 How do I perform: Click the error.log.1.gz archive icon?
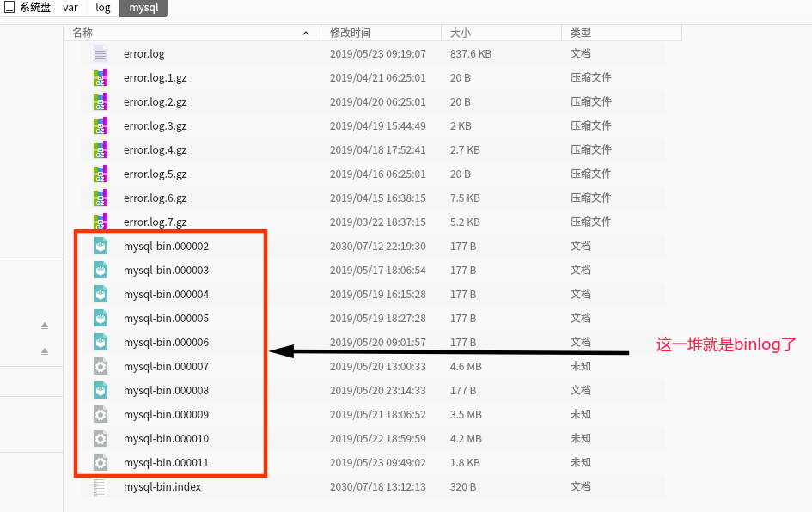pyautogui.click(x=101, y=77)
